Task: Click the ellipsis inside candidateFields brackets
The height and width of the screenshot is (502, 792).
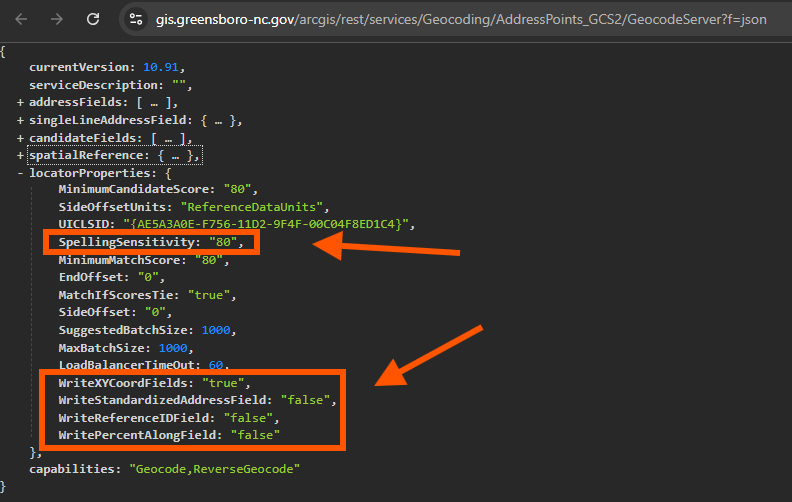Action: (x=165, y=138)
